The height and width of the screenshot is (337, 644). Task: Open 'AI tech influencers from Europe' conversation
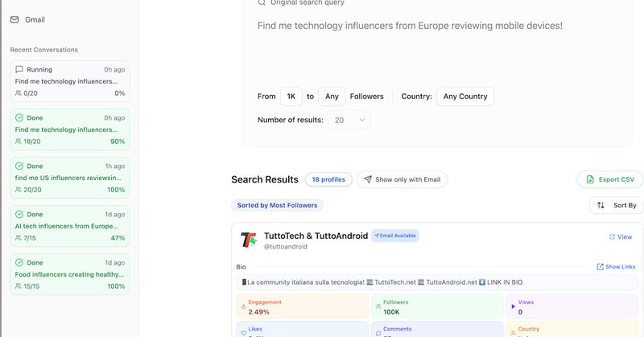[x=70, y=226]
